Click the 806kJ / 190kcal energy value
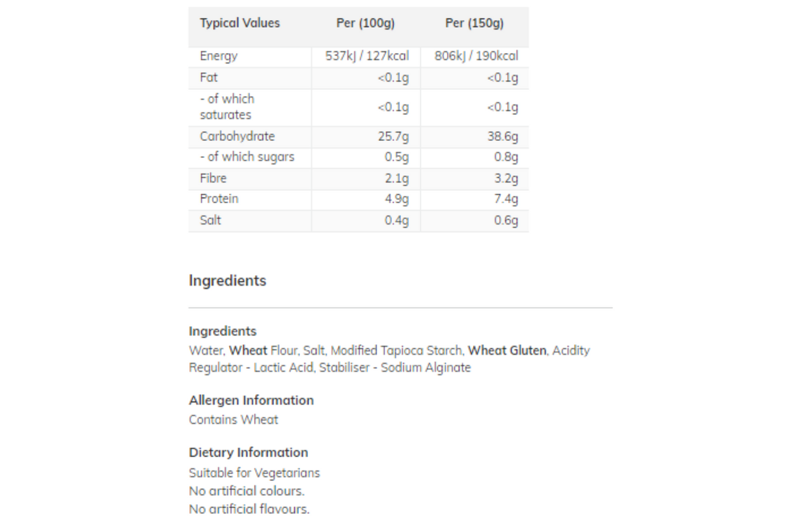The height and width of the screenshot is (532, 799). click(x=476, y=56)
